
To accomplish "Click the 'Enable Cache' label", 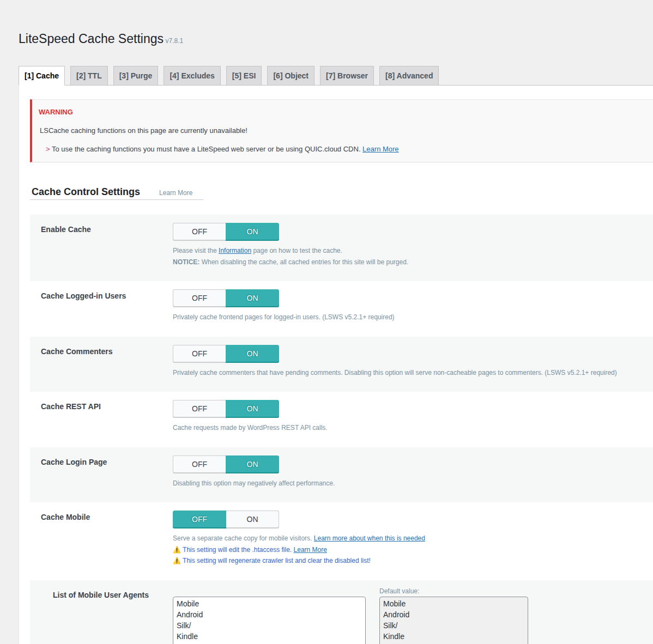I will click(66, 229).
